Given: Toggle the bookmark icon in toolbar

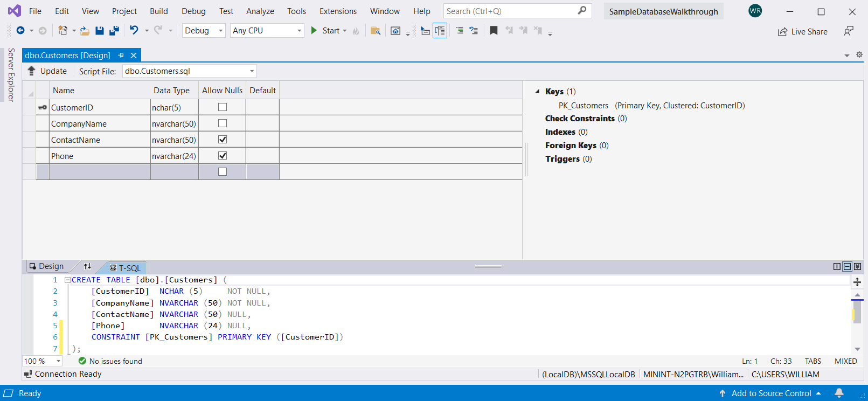Looking at the screenshot, I should click(494, 31).
